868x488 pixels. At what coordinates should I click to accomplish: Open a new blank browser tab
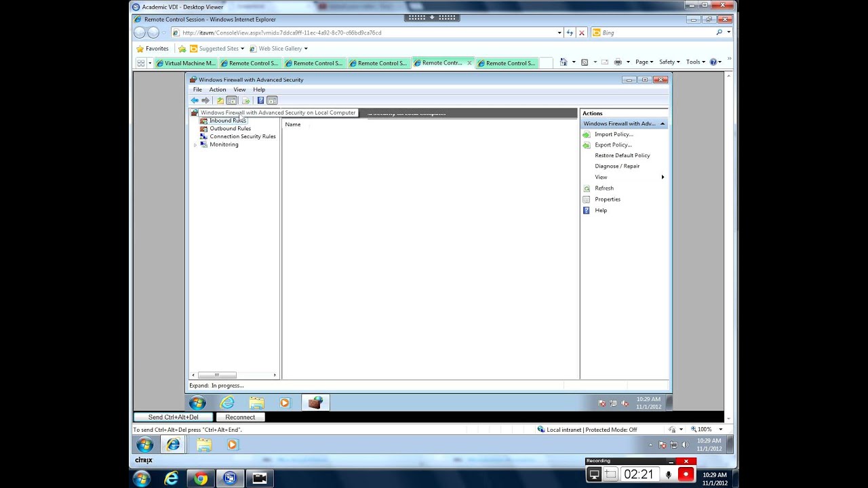[546, 63]
